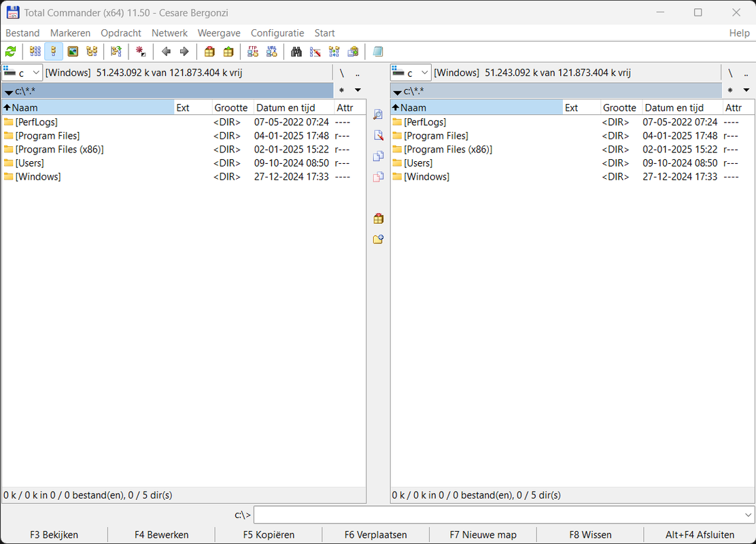Click the copy files icon in the middle bar
This screenshot has height=544, width=756.
pos(379,156)
